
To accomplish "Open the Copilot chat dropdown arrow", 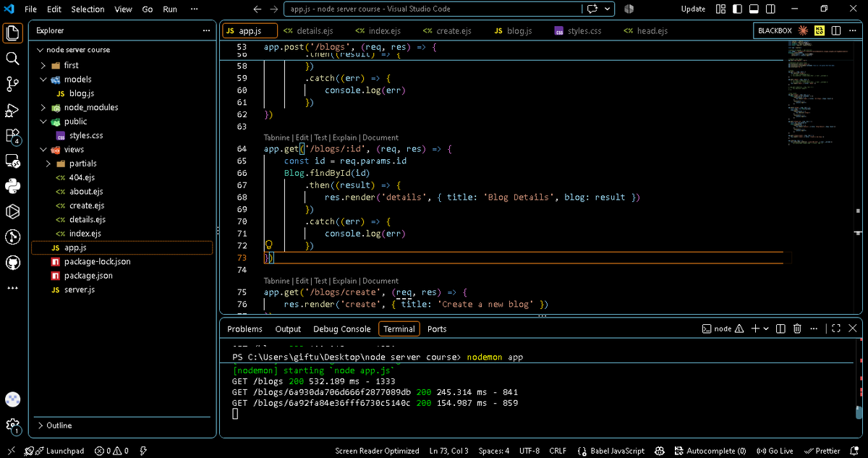I will coord(607,9).
